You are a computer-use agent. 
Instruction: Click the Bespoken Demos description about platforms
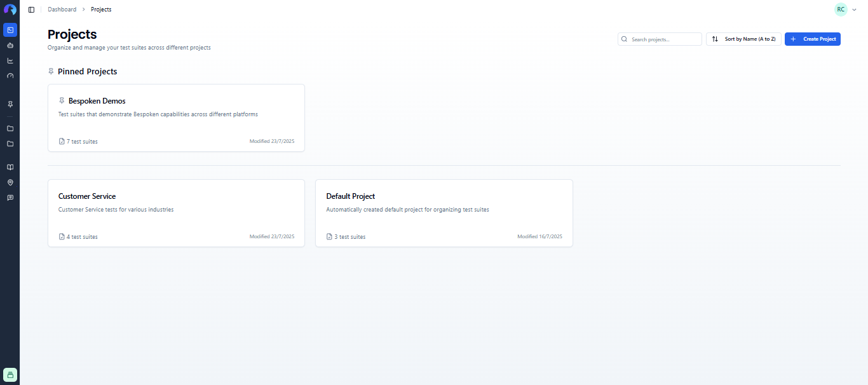point(158,114)
